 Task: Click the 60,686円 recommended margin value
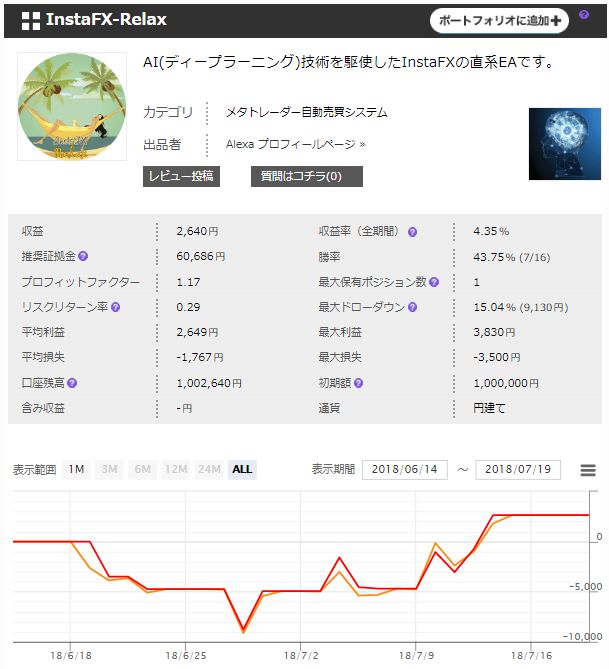[201, 256]
